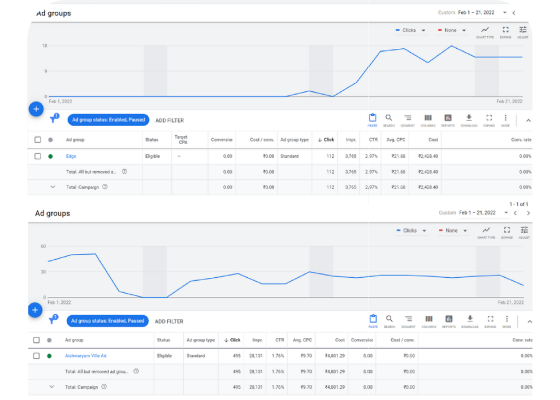Open date range dropdown in upper section
Screen dimensions: 560x400
point(482,12)
